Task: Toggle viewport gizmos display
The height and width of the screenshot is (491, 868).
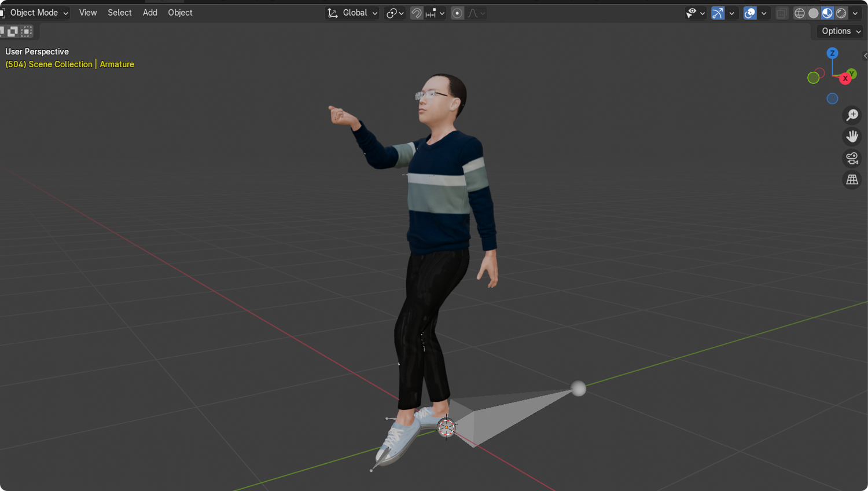Action: point(718,13)
